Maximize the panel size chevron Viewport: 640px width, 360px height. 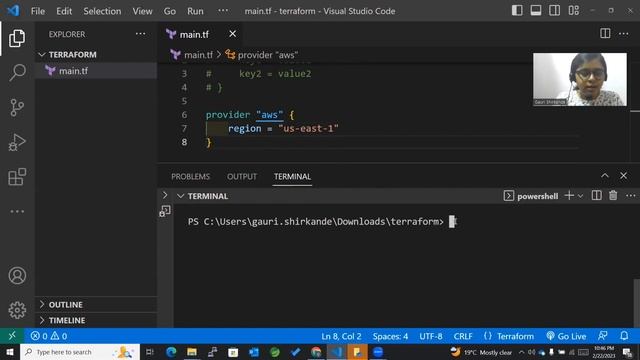point(605,176)
